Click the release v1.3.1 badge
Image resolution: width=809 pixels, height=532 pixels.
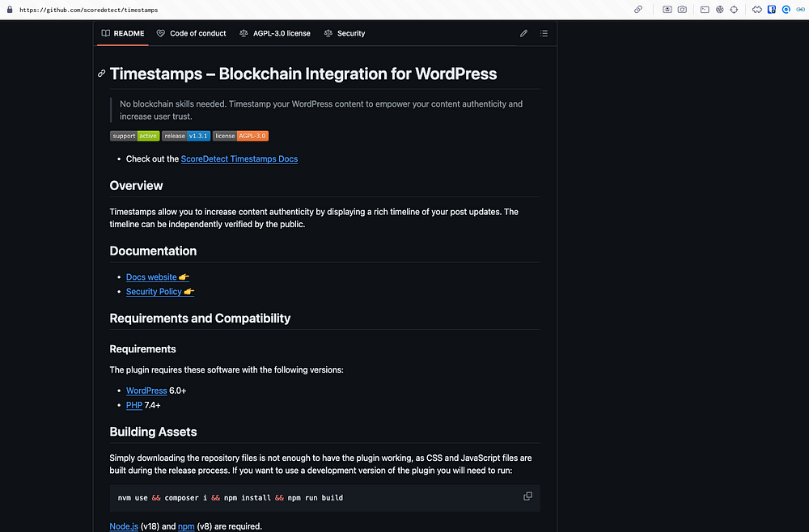pyautogui.click(x=186, y=136)
